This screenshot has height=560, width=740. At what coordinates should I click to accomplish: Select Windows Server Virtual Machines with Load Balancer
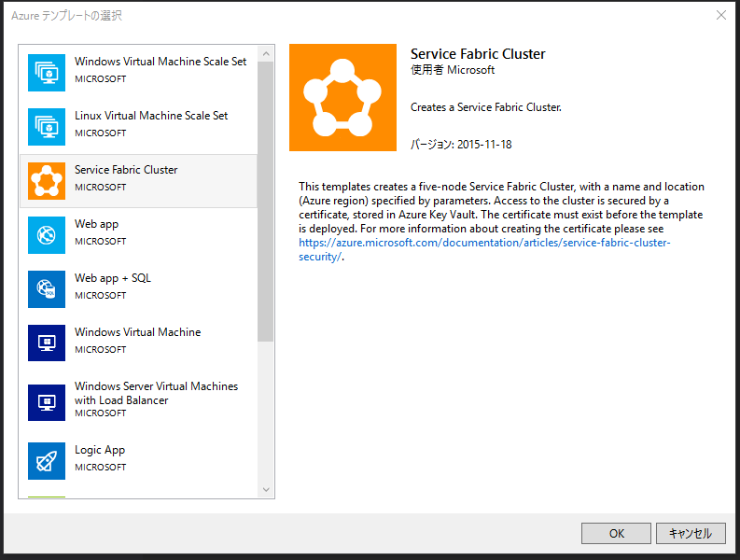156,393
